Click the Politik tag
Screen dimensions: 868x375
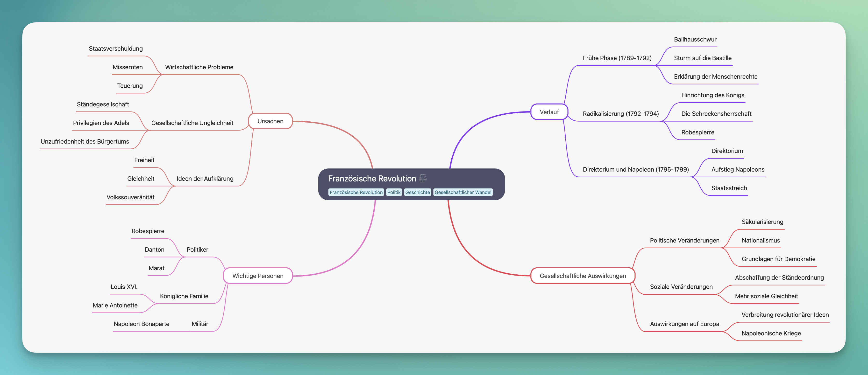(x=394, y=192)
